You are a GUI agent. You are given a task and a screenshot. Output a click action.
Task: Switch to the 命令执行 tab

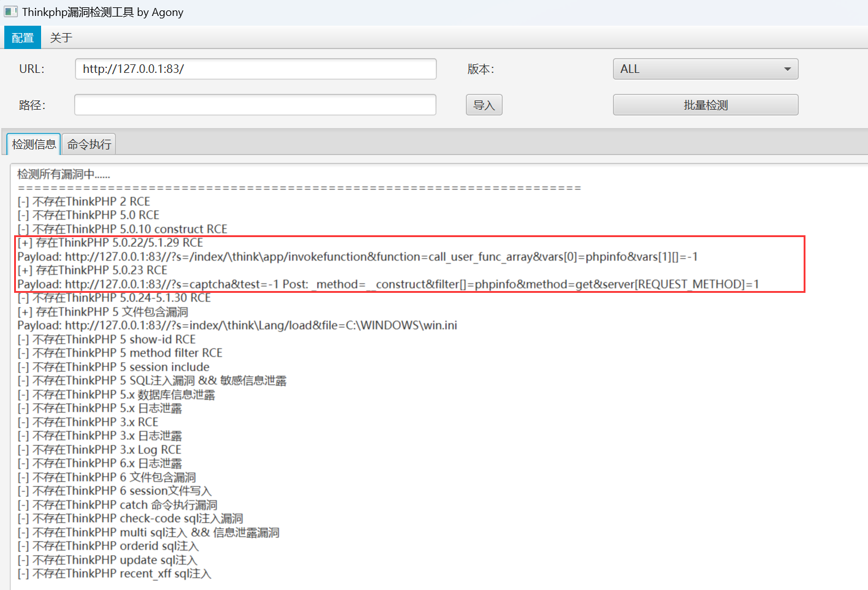89,144
